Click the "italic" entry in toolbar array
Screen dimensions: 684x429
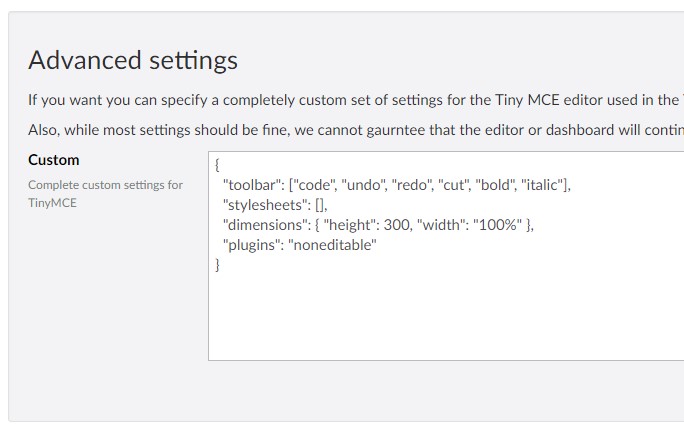coord(542,185)
